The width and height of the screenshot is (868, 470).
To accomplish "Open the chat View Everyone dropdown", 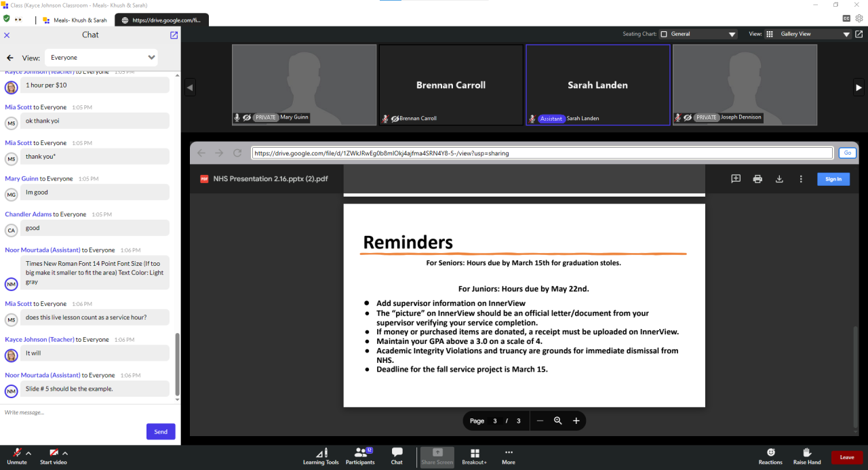I will click(x=101, y=58).
